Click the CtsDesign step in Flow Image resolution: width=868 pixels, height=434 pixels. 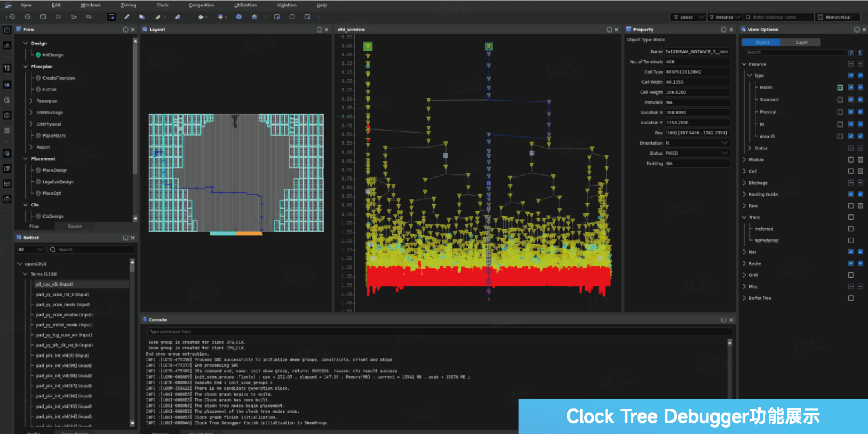[52, 216]
